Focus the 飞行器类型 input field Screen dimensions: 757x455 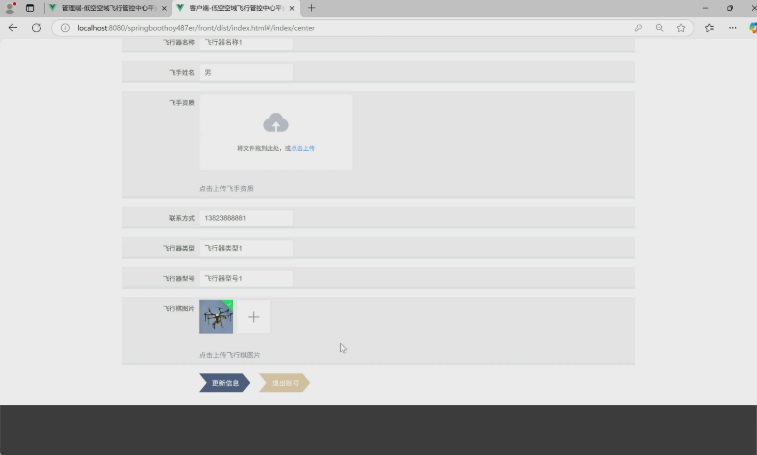pos(246,248)
